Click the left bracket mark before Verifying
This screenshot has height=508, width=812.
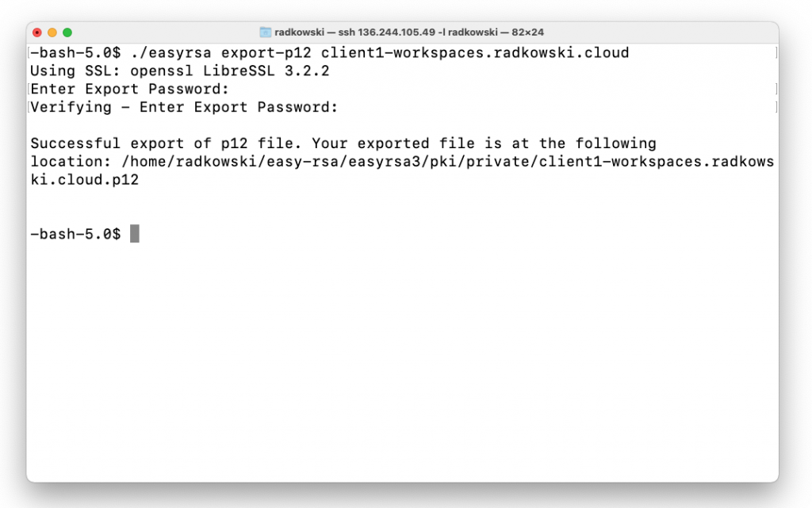pos(29,107)
